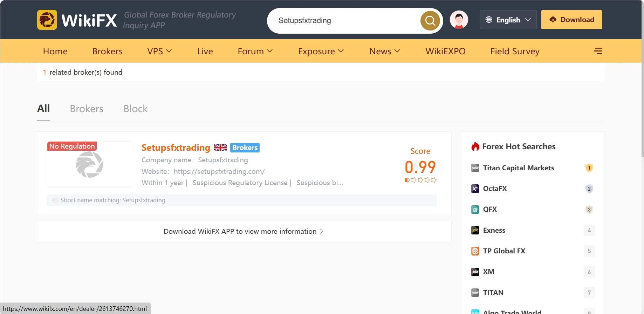
Task: Open the Setupsfxtrading broker title link
Action: click(176, 148)
